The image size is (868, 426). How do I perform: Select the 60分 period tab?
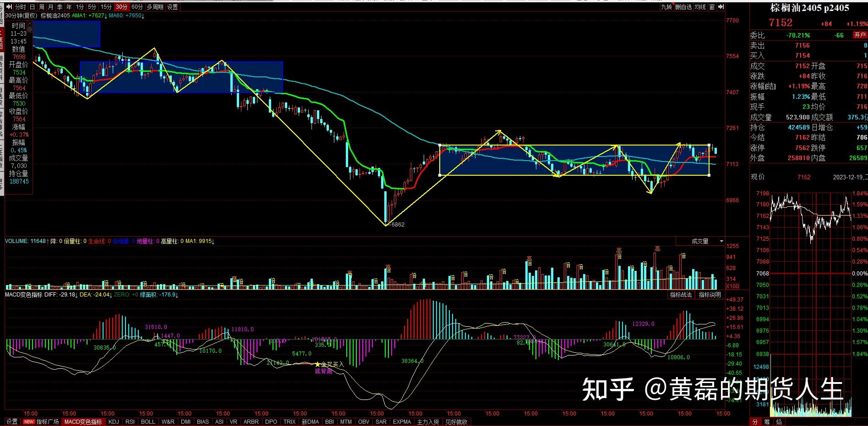[x=137, y=7]
